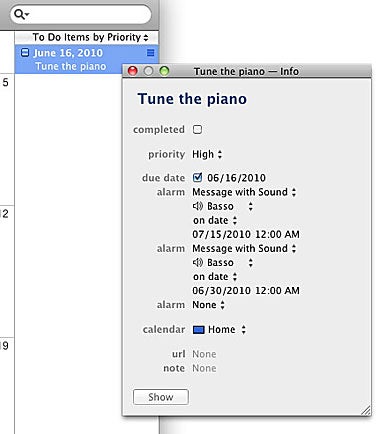
Task: Edit the due date 06/16/2010
Action: click(x=236, y=178)
